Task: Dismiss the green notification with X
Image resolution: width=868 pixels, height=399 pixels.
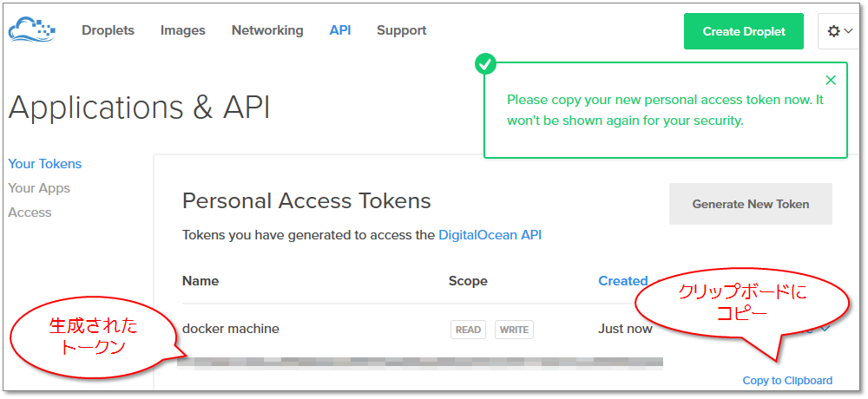Action: click(x=831, y=81)
